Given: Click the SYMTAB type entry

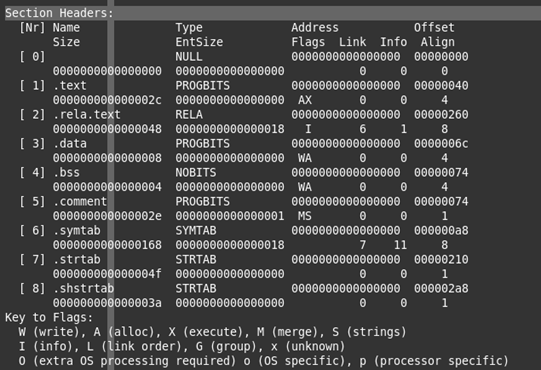Looking at the screenshot, I should [196, 231].
